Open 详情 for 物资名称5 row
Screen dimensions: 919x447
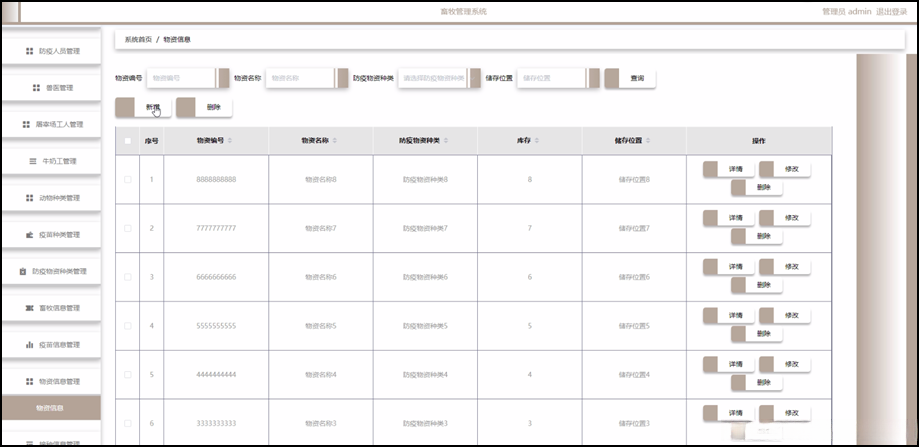point(729,315)
